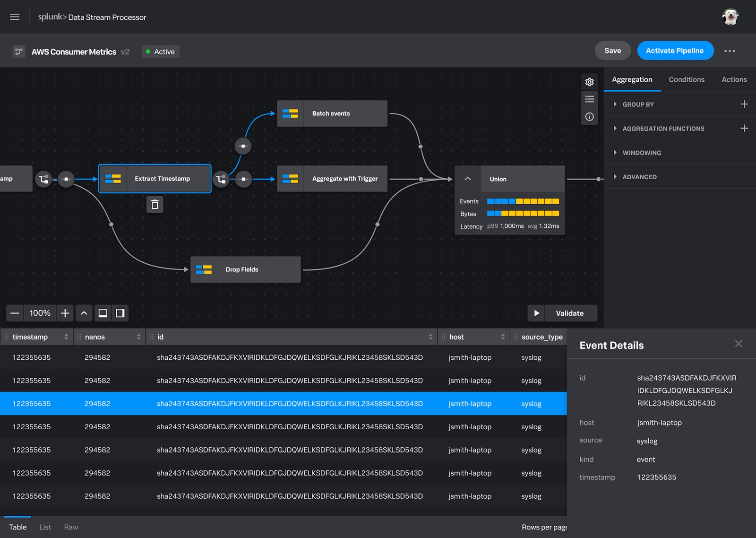Expand the WINDOWING section

pos(615,152)
